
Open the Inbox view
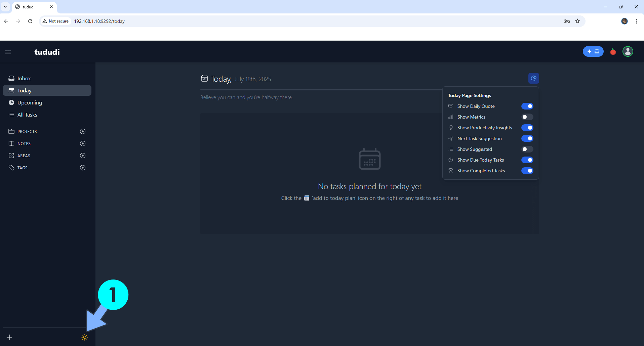(47, 78)
